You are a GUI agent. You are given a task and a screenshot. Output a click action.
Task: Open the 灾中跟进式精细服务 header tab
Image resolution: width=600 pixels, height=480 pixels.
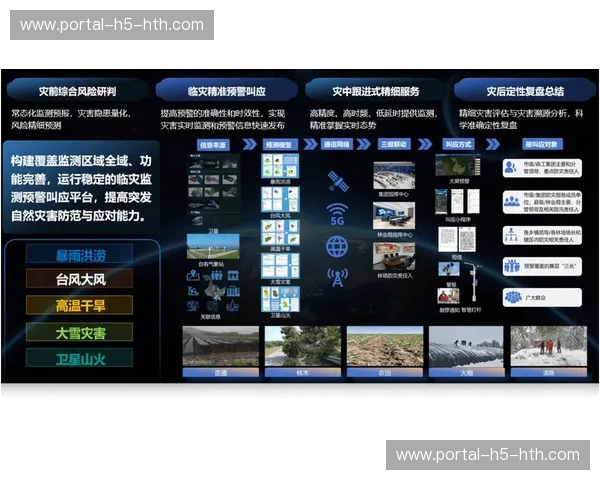tap(376, 91)
